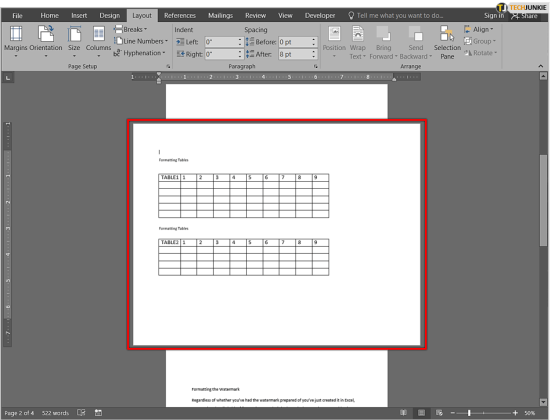Click the macro recording status icon

click(x=98, y=413)
